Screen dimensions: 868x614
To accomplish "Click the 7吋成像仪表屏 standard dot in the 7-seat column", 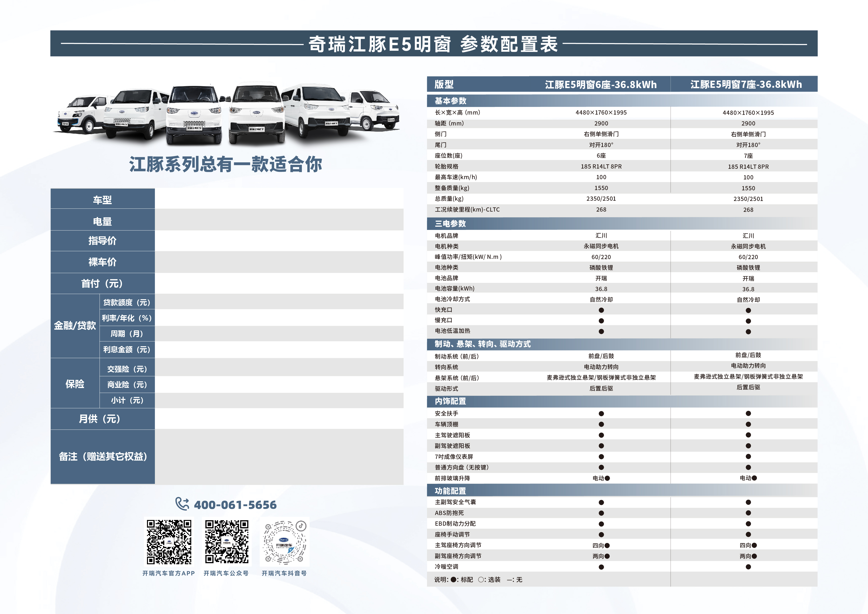I will click(x=748, y=457).
